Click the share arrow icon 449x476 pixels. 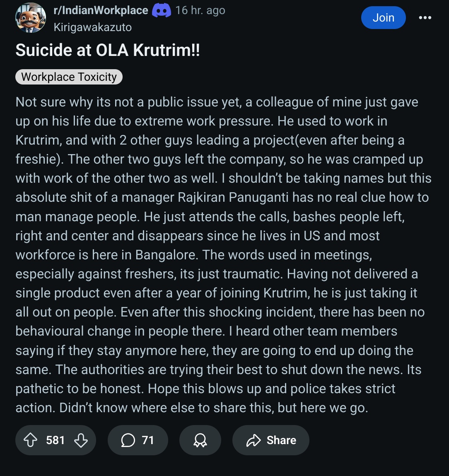point(253,440)
